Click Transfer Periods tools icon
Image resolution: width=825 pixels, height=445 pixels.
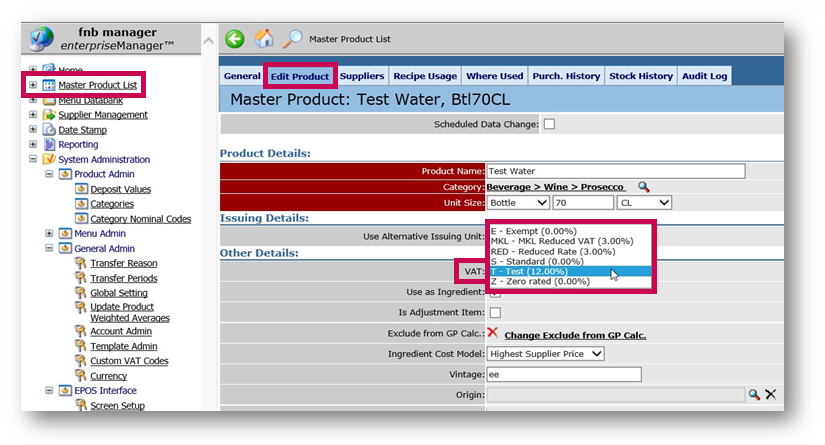pos(81,277)
